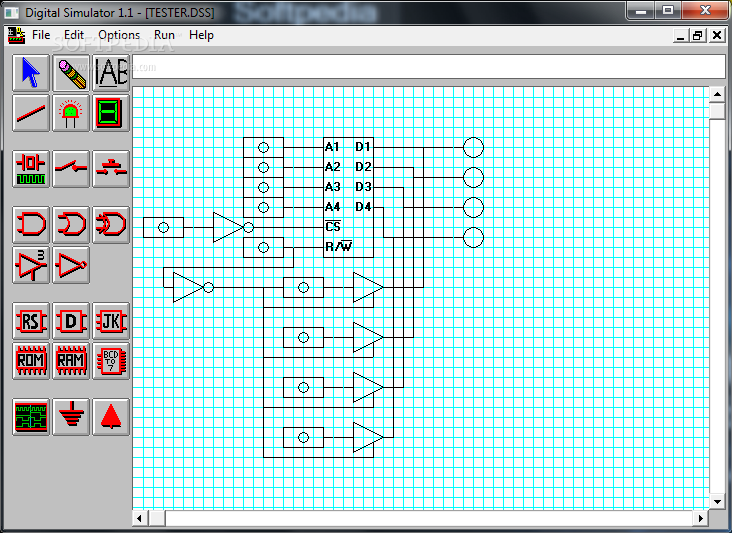
Task: Click the horizontal scrollbar thumb
Action: [x=157, y=518]
